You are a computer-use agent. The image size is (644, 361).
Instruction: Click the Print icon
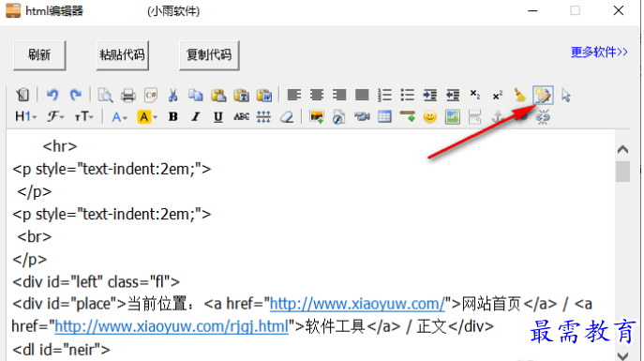click(x=128, y=96)
